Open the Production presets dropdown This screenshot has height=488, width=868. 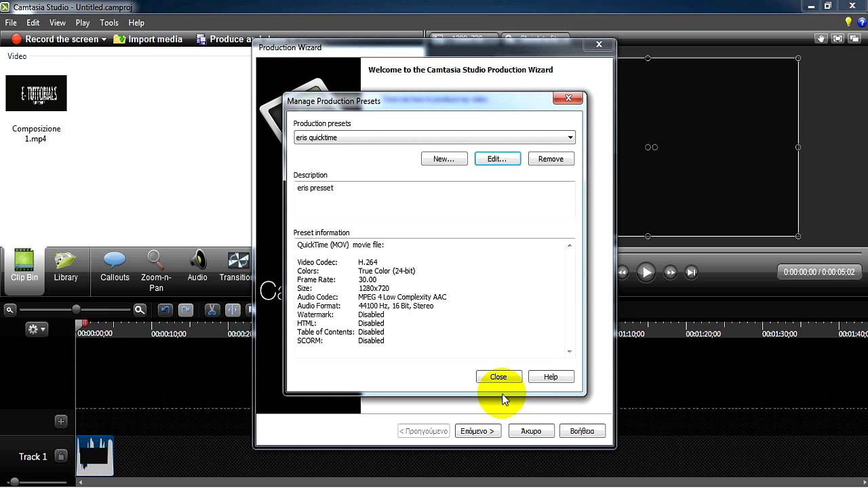click(435, 138)
